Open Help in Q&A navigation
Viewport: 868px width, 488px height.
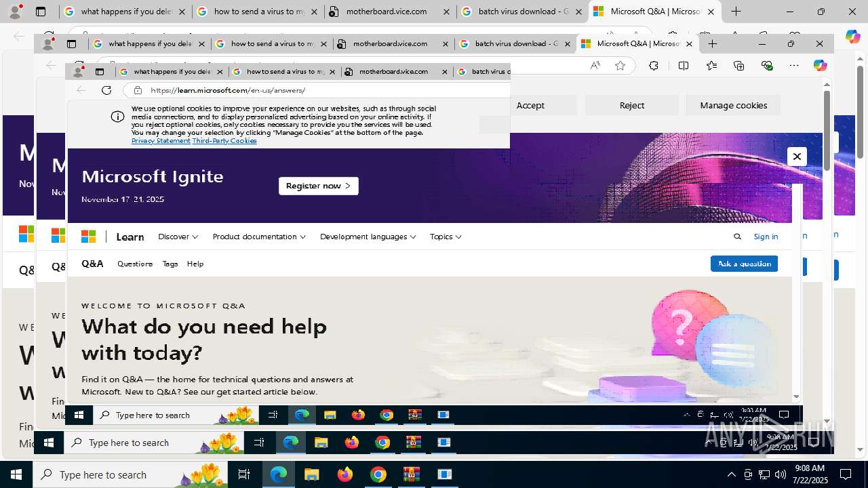[195, 264]
